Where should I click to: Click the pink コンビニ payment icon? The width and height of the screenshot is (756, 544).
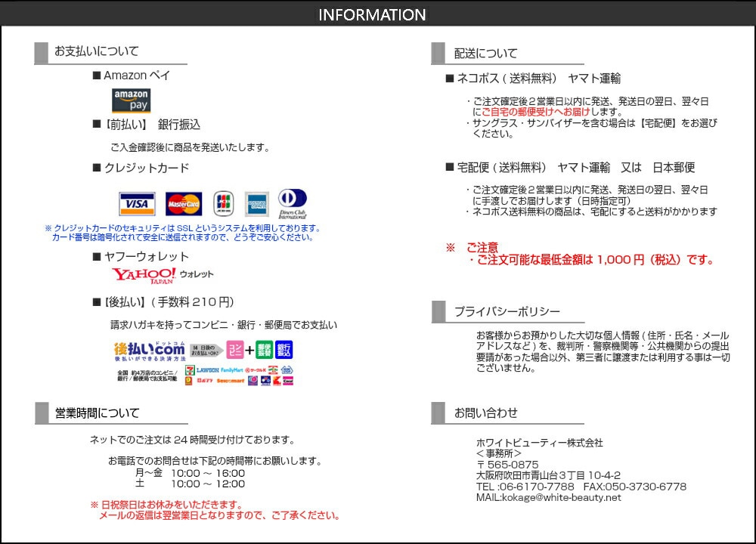pyautogui.click(x=234, y=350)
